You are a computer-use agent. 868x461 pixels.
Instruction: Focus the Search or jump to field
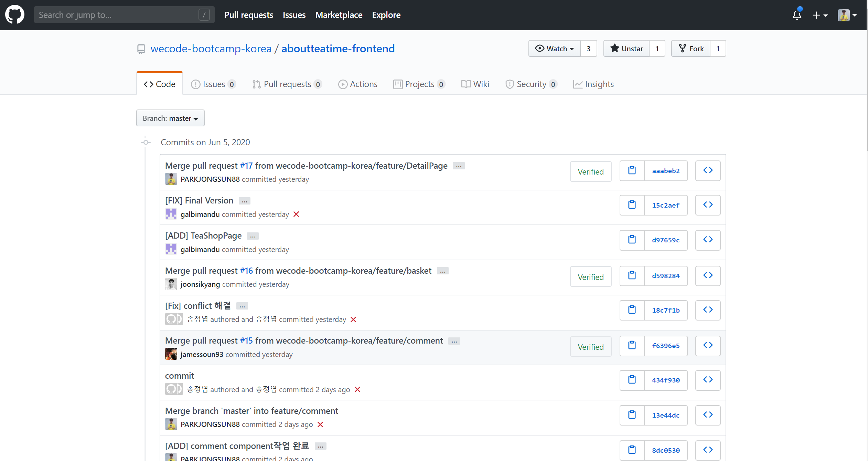[x=124, y=15]
